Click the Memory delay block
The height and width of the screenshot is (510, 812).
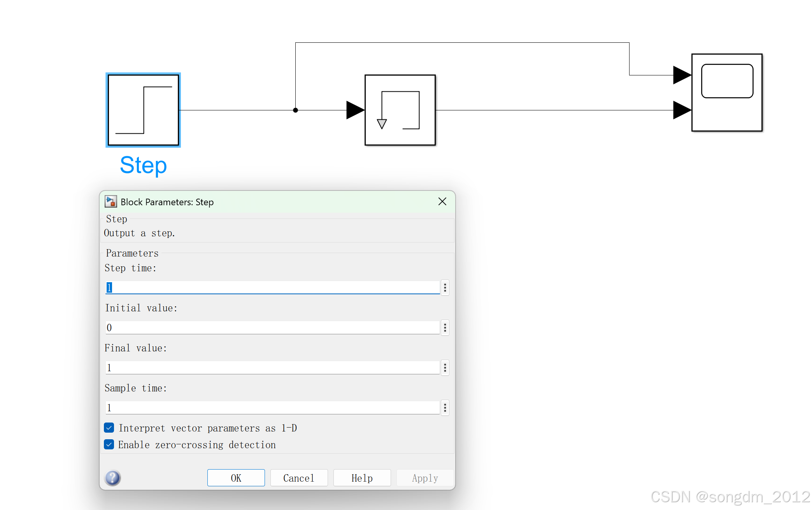(x=400, y=110)
